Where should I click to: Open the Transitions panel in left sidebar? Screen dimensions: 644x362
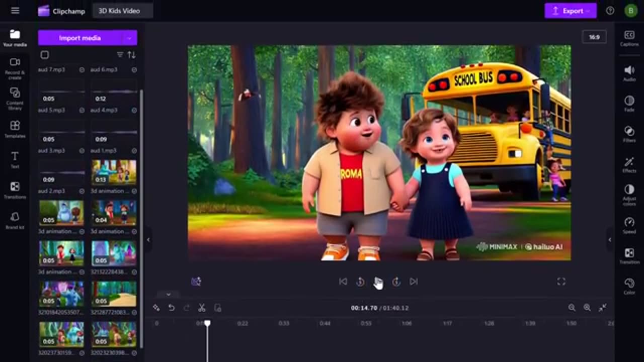click(15, 190)
